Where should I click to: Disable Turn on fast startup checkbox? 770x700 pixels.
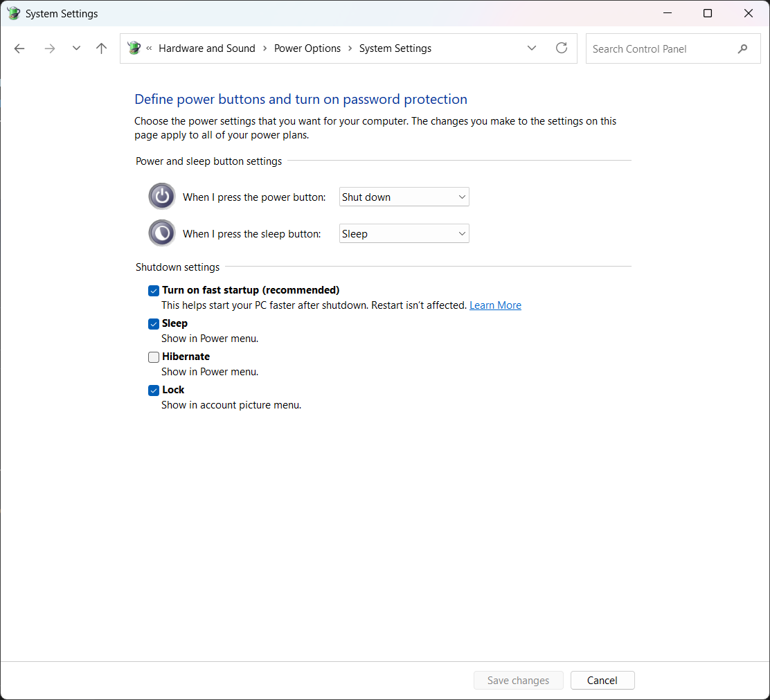coord(154,291)
